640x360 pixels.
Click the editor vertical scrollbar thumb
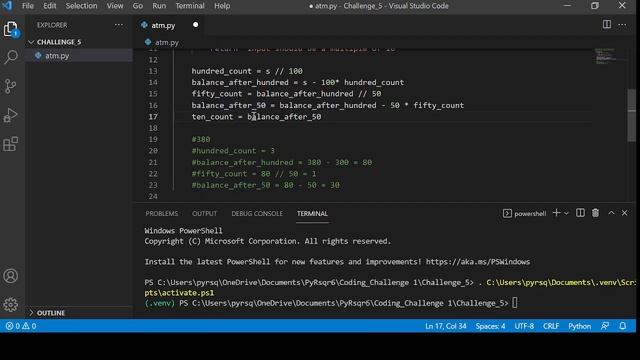pos(631,115)
